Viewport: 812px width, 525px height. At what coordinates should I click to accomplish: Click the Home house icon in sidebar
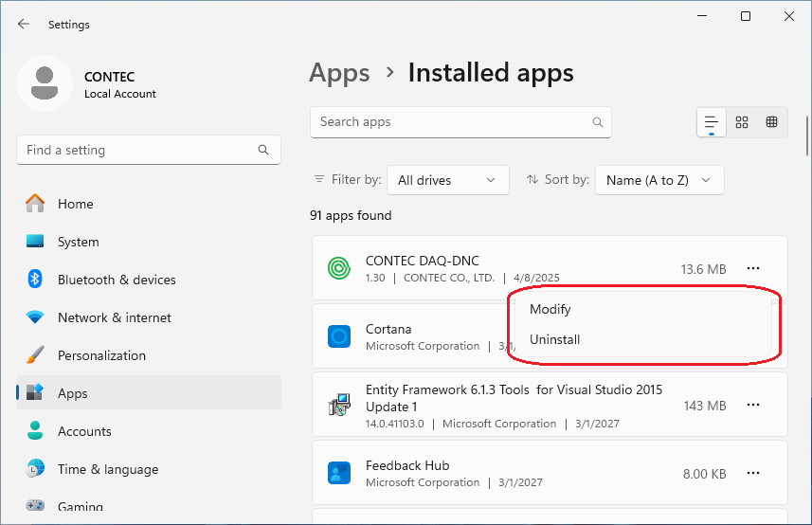pyautogui.click(x=35, y=203)
